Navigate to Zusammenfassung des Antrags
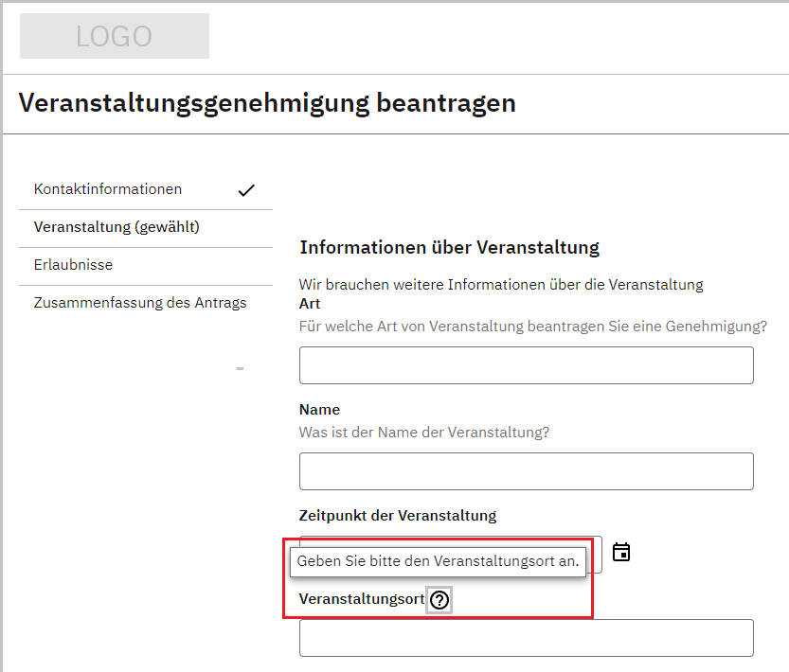 tap(140, 303)
